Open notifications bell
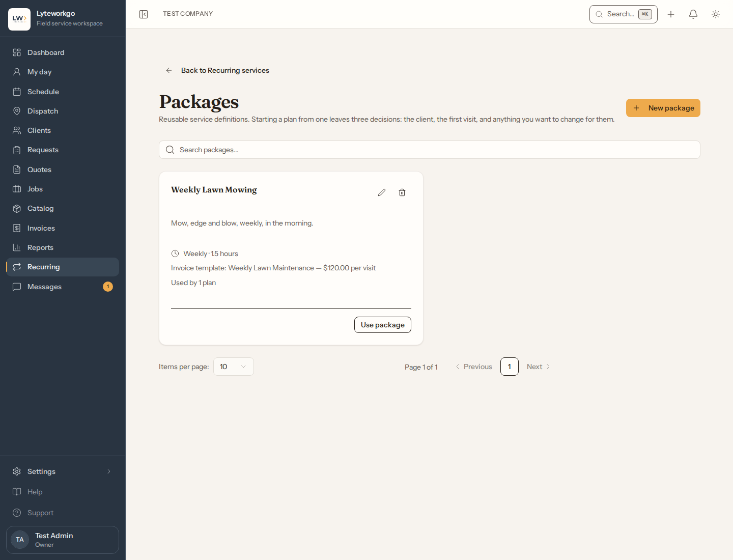Image resolution: width=733 pixels, height=560 pixels. click(x=693, y=14)
